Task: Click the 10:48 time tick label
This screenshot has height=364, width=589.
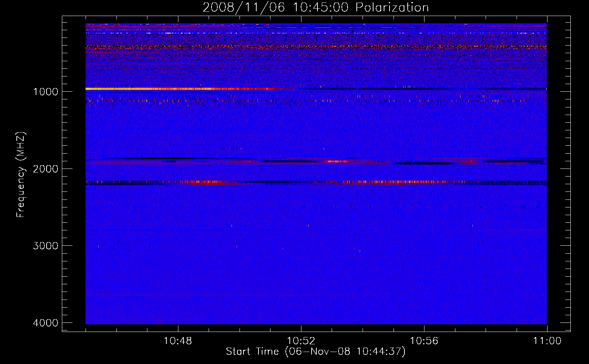Action: tap(178, 341)
